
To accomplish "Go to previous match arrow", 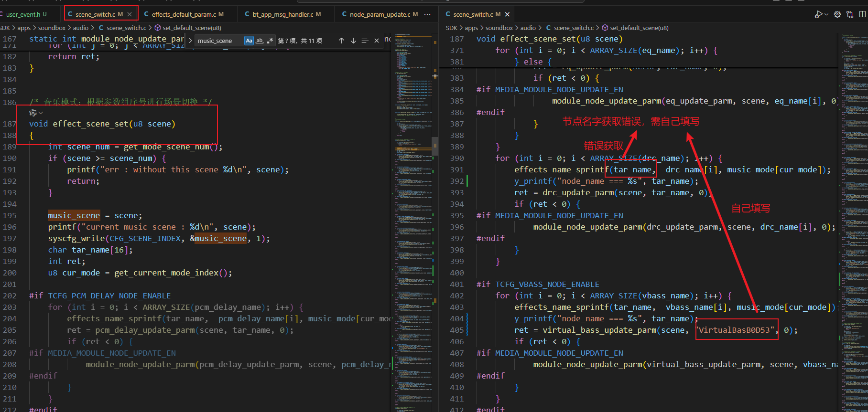I will pos(341,41).
